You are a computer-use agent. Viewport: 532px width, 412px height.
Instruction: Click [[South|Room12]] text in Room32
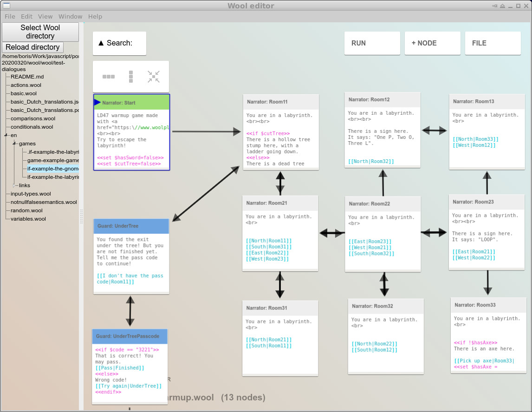pos(374,350)
